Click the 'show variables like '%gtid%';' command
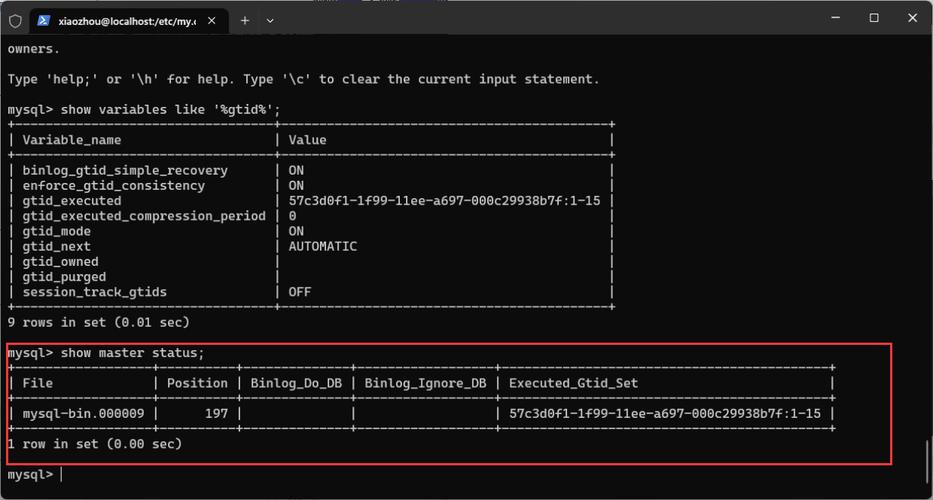 pyautogui.click(x=170, y=110)
